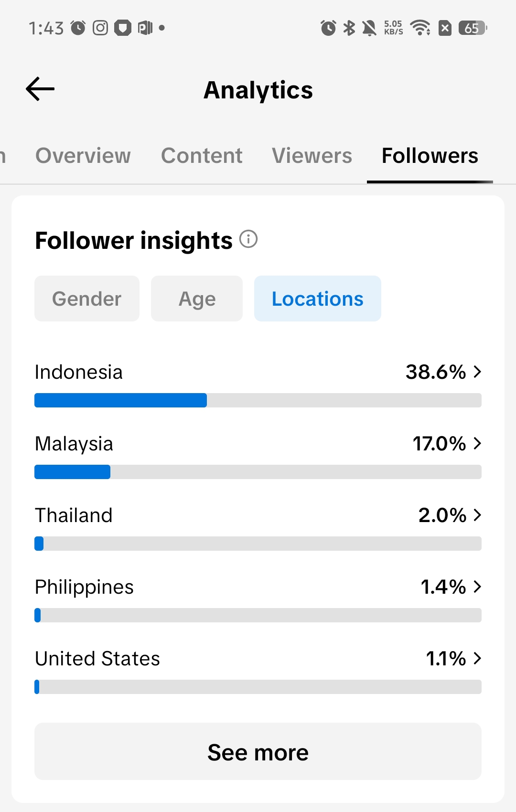The height and width of the screenshot is (812, 516).
Task: Tap the United States progress bar
Action: (x=258, y=687)
